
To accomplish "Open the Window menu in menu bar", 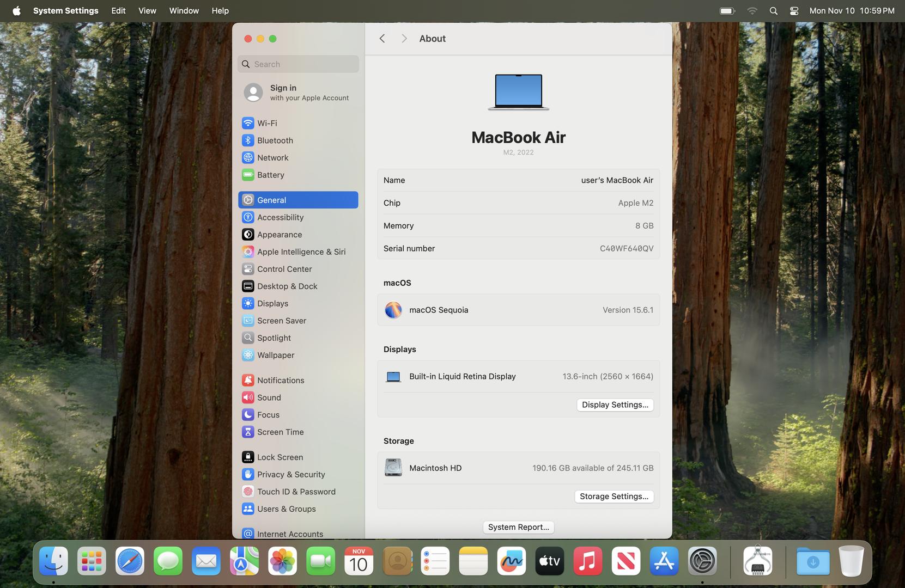I will 184,11.
